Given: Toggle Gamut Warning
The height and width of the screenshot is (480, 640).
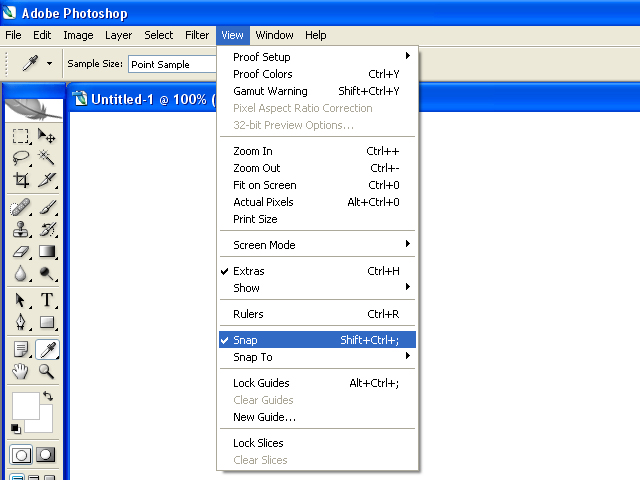Looking at the screenshot, I should point(317,91).
